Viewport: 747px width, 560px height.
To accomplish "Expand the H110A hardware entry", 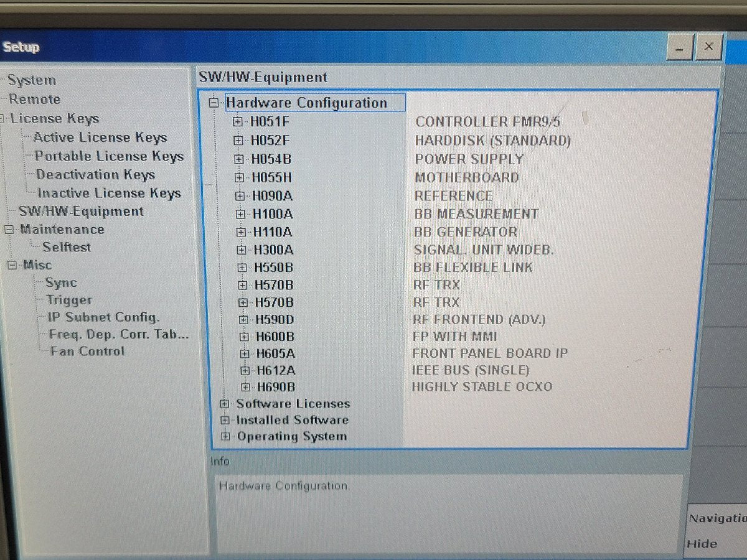I will click(x=242, y=232).
